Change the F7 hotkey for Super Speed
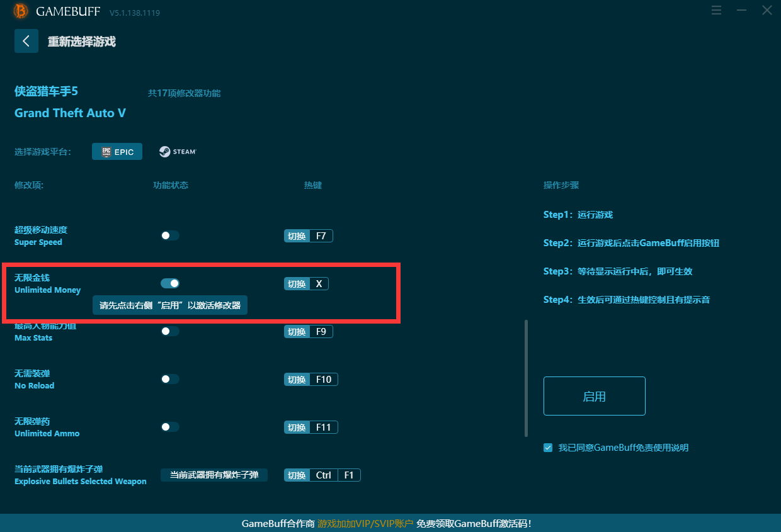This screenshot has width=781, height=532. tap(321, 236)
